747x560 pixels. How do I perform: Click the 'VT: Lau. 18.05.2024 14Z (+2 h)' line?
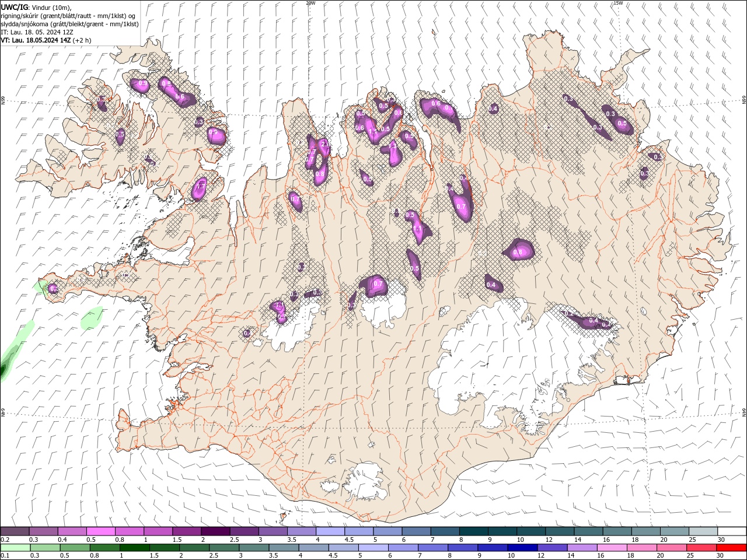[x=46, y=40]
